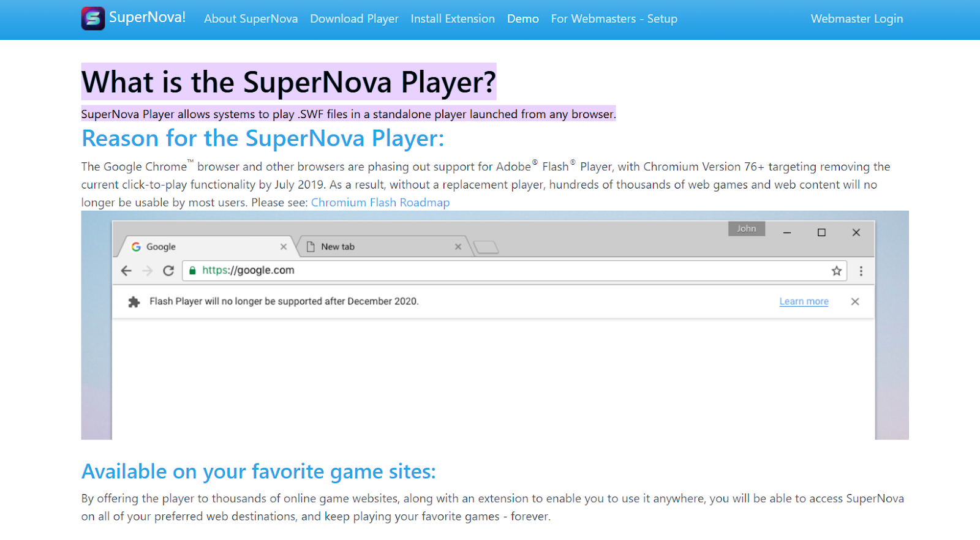Click the green padlock security icon
Screen dimensions: 980x540
coord(192,271)
